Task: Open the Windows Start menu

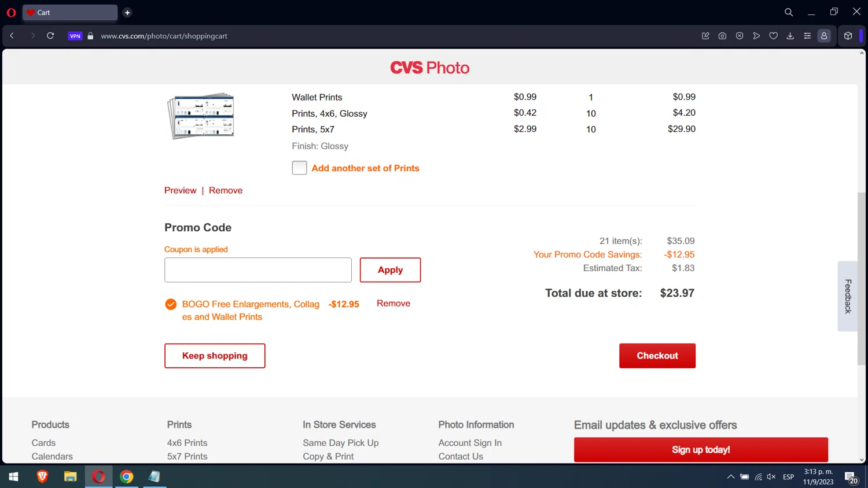Action: click(13, 477)
